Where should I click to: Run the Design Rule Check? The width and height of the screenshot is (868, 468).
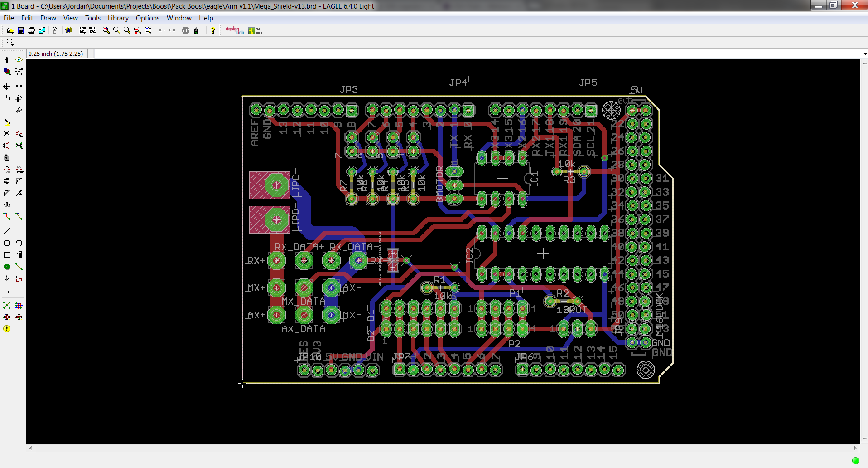(x=6, y=317)
